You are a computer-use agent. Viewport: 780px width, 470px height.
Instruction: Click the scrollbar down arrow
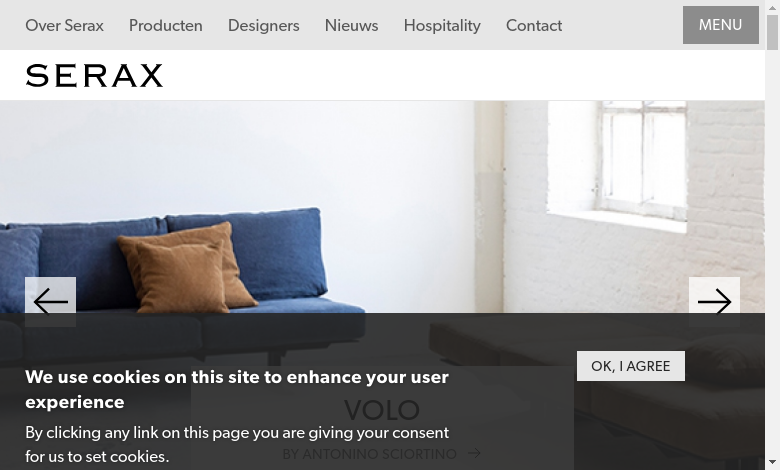772,464
